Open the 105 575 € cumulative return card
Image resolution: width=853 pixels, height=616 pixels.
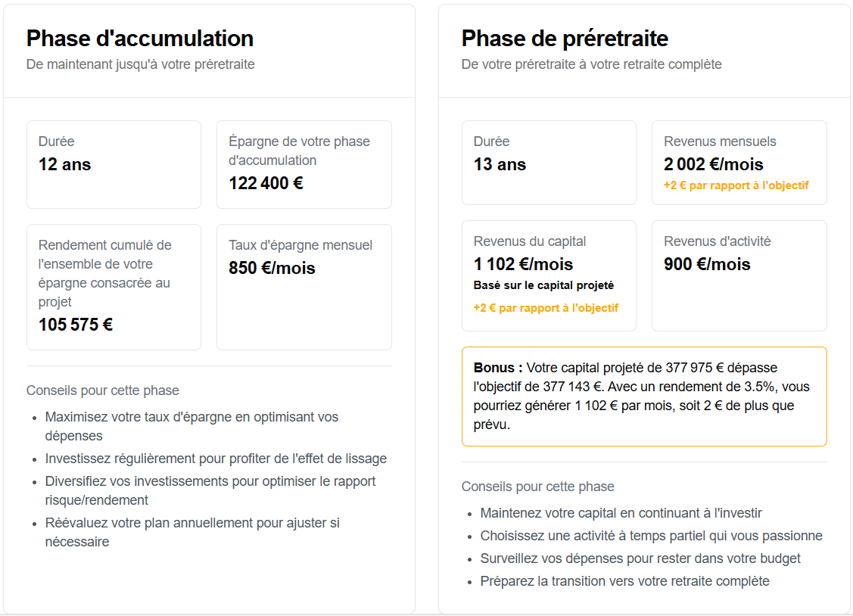pos(114,287)
